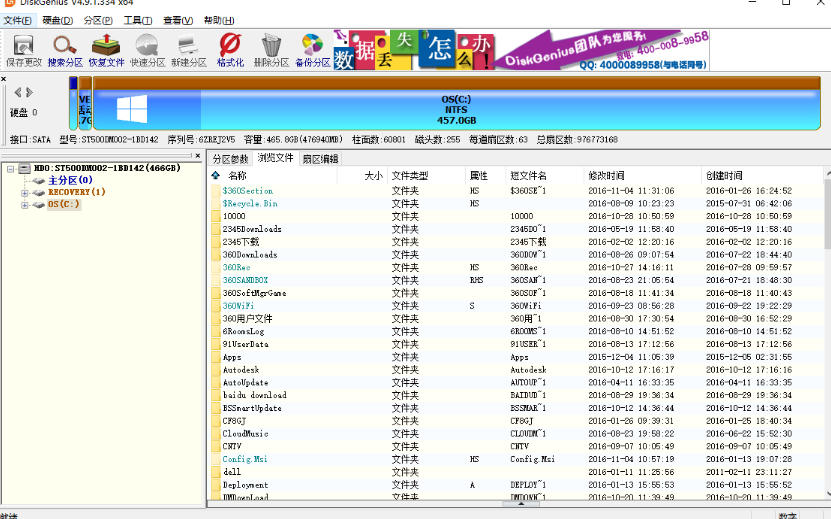Select HD0:ST500DM002-1BD142 disk in tree
The width and height of the screenshot is (831, 519).
(107, 168)
